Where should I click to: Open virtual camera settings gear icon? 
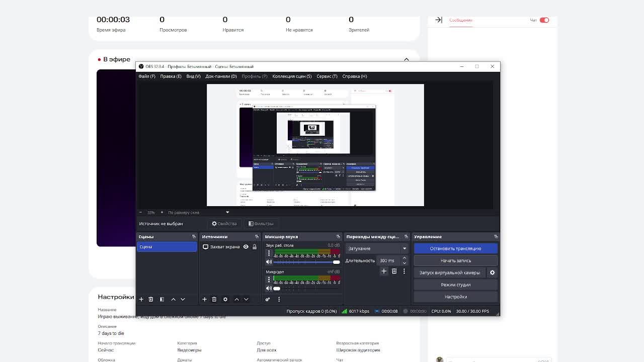[x=492, y=273]
